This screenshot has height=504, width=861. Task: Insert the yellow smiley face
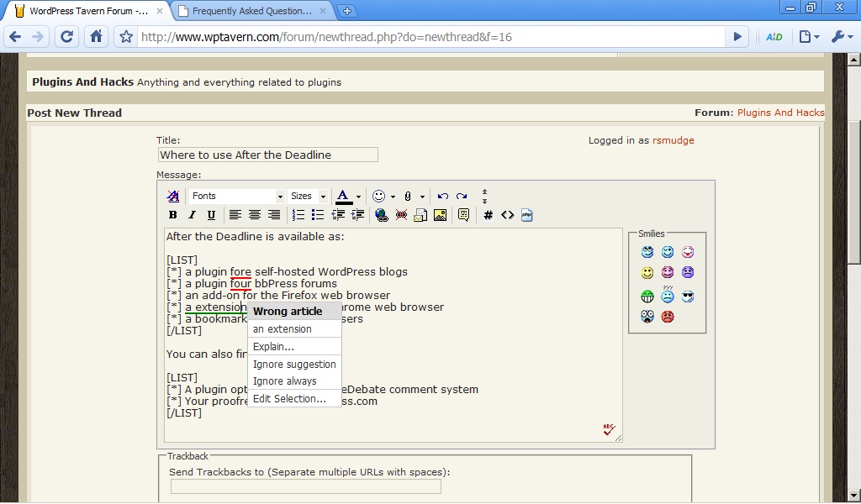coord(647,273)
